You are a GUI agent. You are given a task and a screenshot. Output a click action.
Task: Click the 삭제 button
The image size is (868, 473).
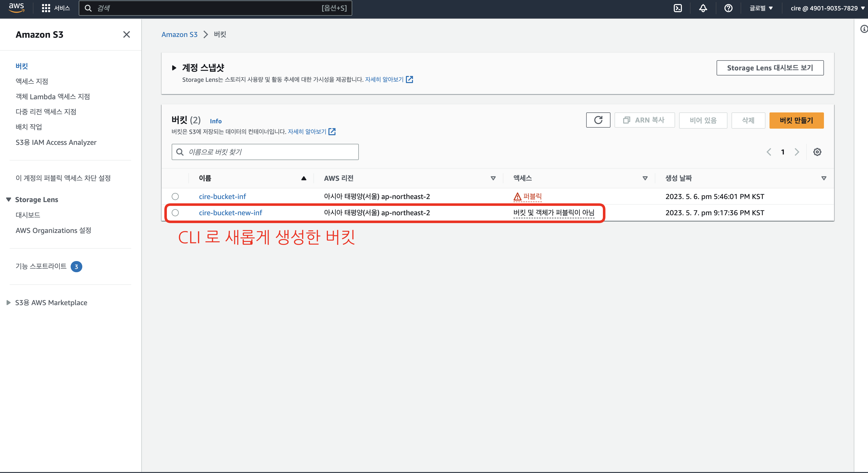point(748,120)
